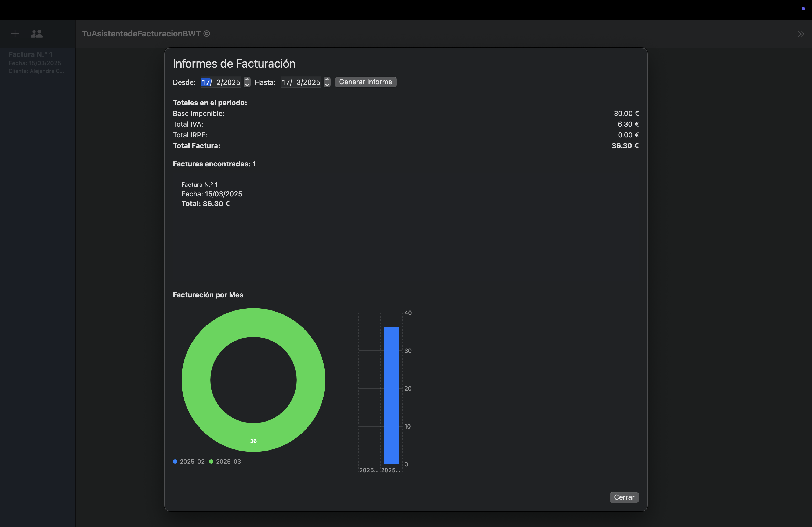This screenshot has height=527, width=812.
Task: Click the TuAsistentedeFacturacionBWT title
Action: (146, 33)
